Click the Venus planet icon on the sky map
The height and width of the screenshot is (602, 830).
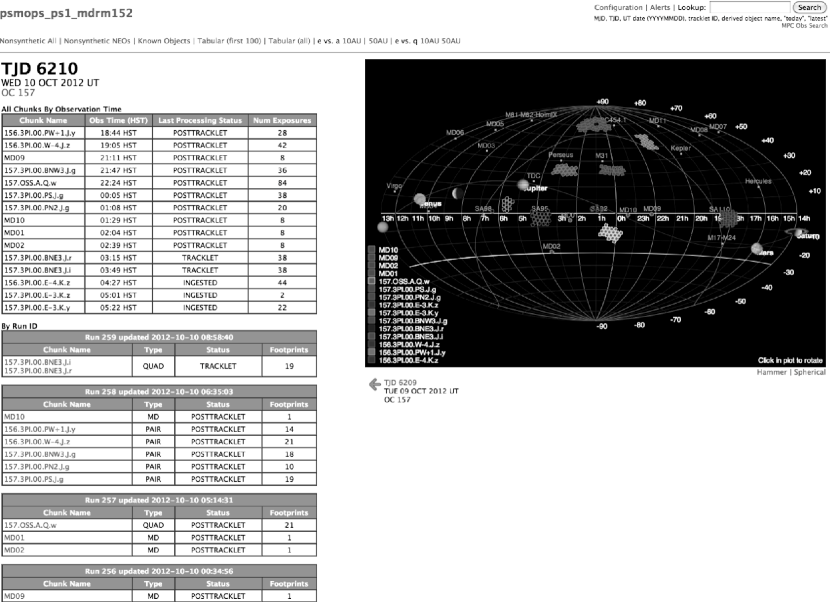click(420, 199)
